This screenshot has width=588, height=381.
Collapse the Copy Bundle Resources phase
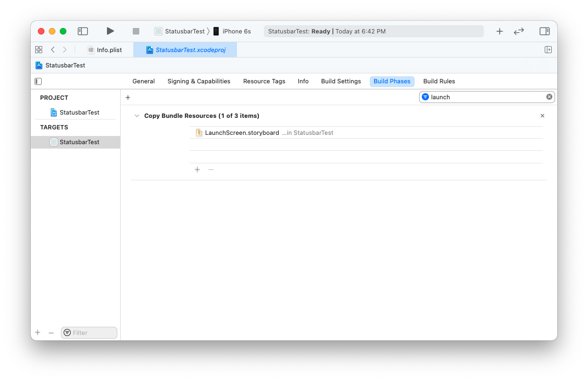point(137,116)
